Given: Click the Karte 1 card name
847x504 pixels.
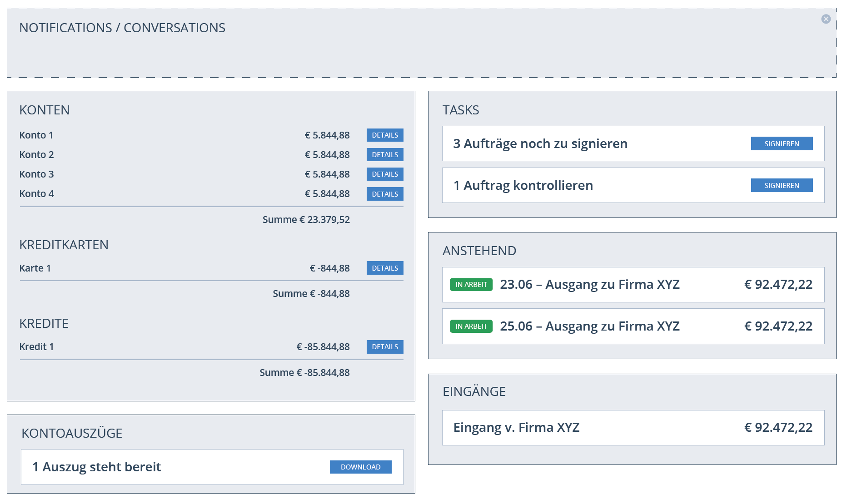Looking at the screenshot, I should click(35, 268).
